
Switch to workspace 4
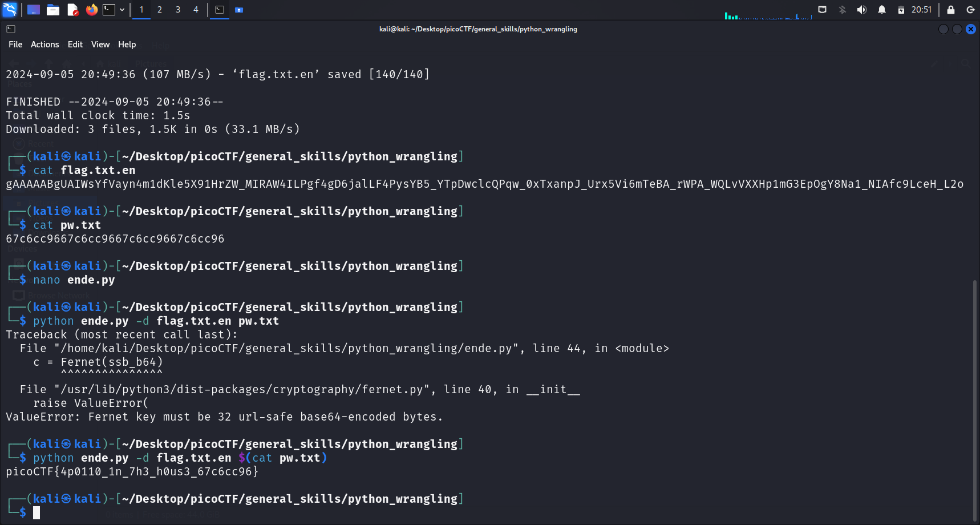pyautogui.click(x=196, y=10)
